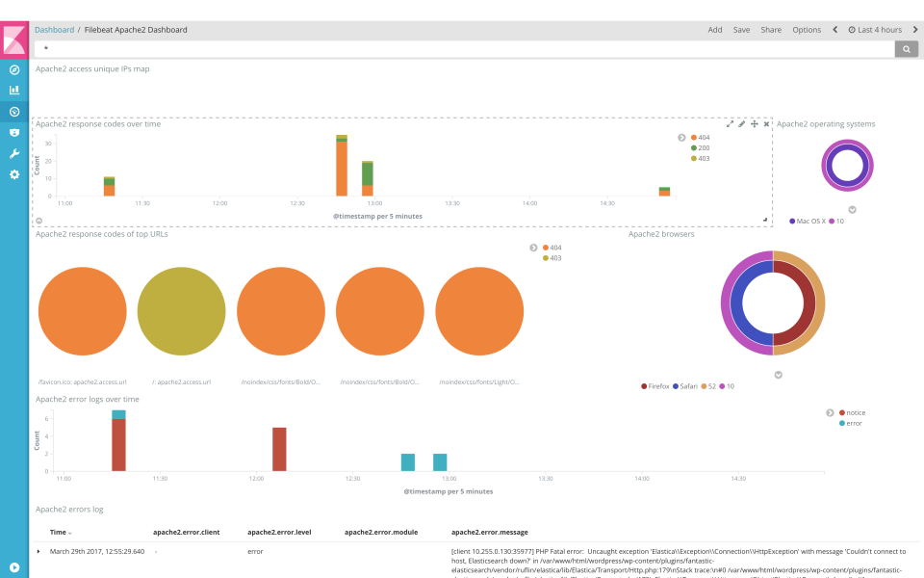Go back via Dashboard breadcrumb link
The width and height of the screenshot is (924, 578).
[54, 30]
